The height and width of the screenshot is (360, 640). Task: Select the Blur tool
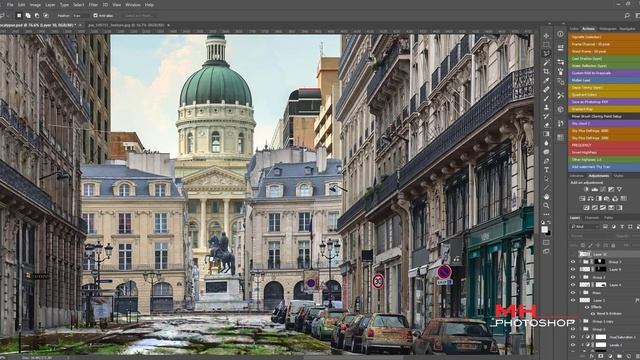546,143
